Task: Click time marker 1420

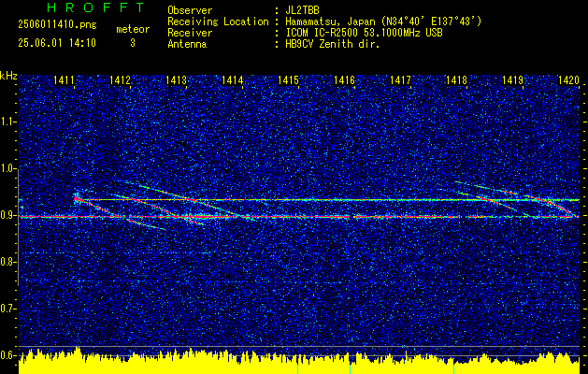Action: 568,79
